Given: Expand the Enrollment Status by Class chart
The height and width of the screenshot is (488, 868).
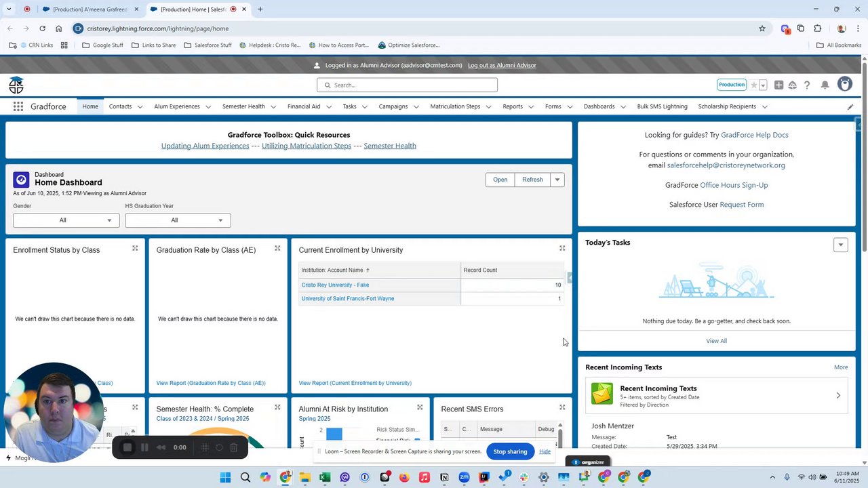Looking at the screenshot, I should tap(135, 248).
